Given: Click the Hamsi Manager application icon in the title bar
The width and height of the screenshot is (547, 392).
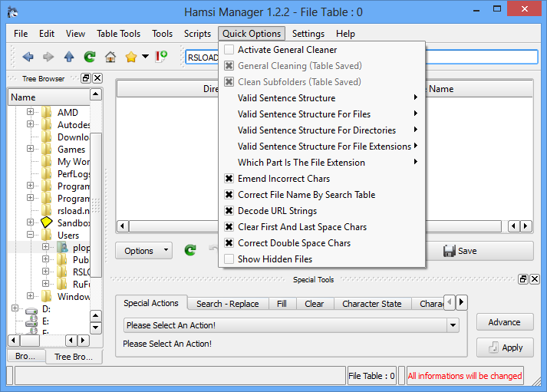Looking at the screenshot, I should click(12, 12).
